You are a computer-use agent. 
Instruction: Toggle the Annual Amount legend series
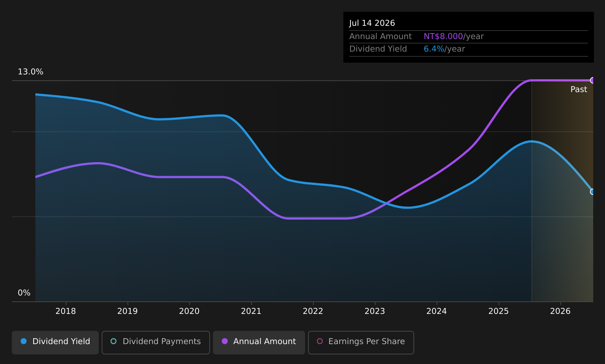tap(259, 342)
